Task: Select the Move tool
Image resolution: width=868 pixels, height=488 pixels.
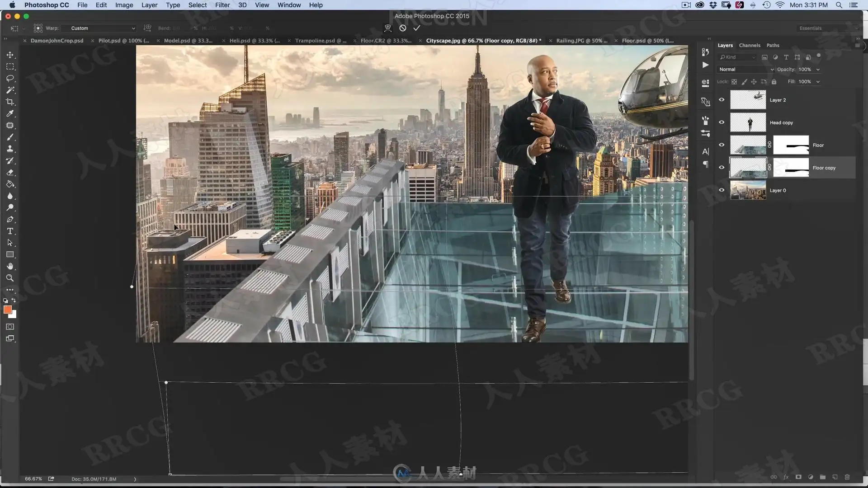Action: tap(10, 55)
